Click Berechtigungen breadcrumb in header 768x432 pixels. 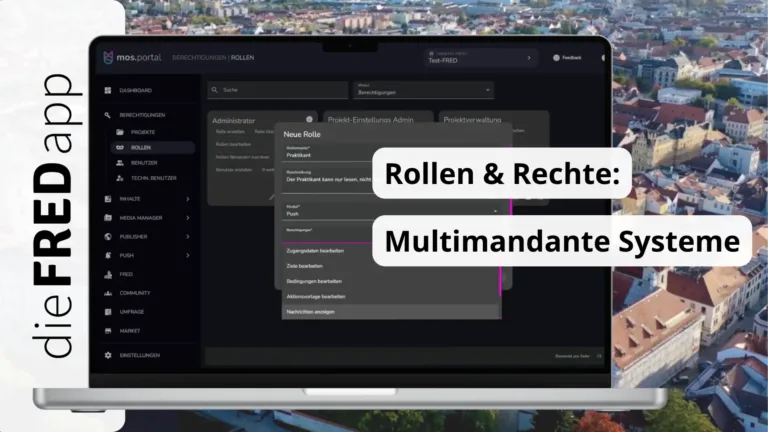199,58
